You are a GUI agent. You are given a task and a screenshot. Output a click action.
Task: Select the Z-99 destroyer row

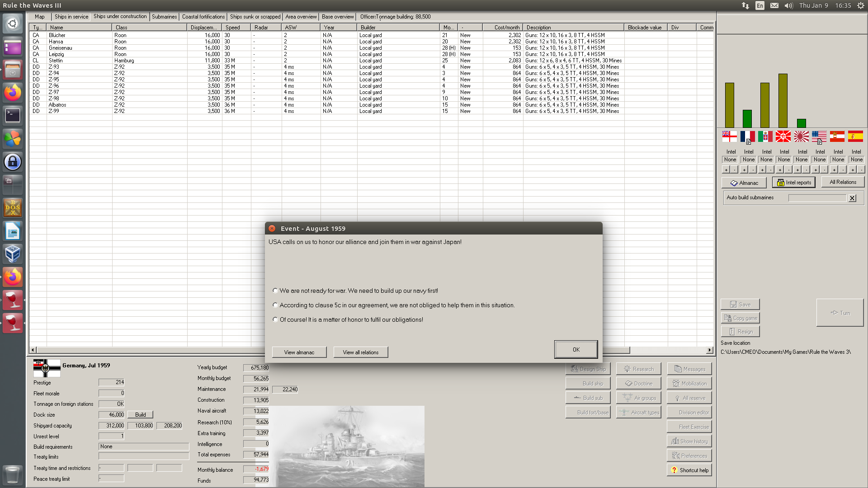372,111
